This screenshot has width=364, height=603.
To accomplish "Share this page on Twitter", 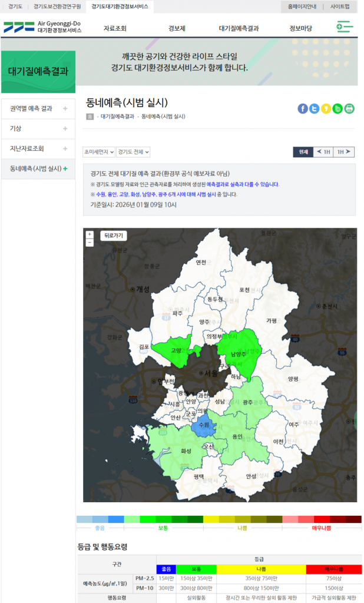I will 315,108.
